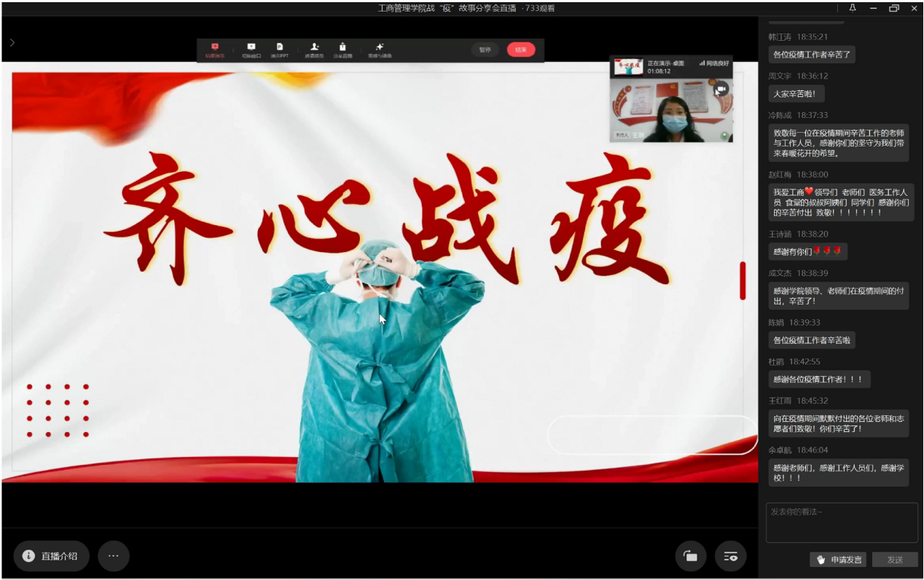This screenshot has width=924, height=580.
Task: Click the red screen-share icon in the toolbar
Action: 215,50
